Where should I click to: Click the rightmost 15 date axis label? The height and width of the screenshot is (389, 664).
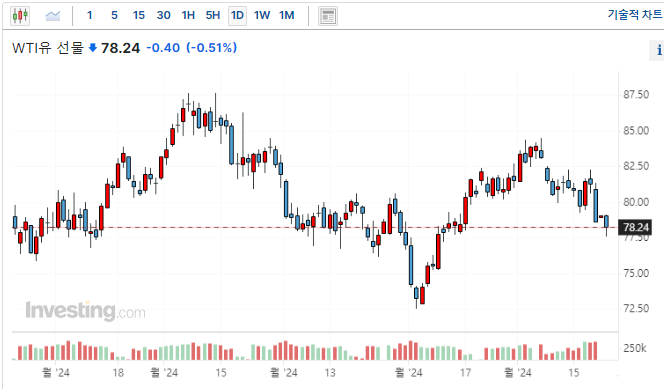tap(573, 373)
